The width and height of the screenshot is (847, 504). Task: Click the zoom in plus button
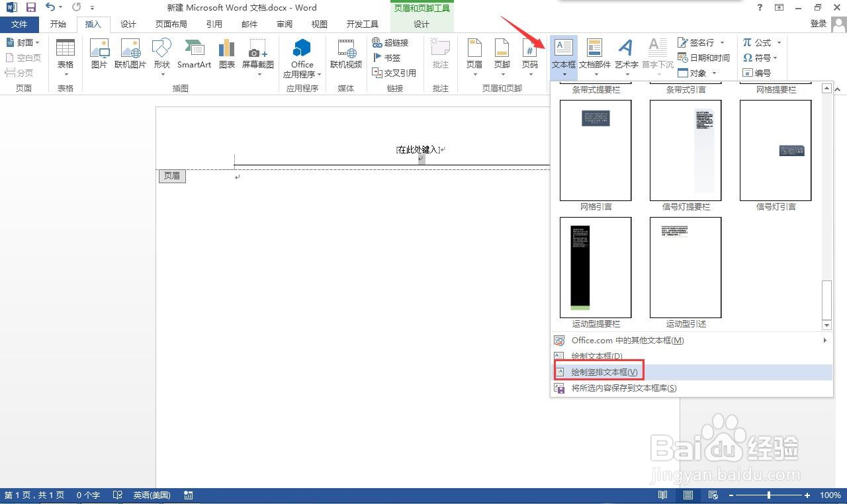[807, 495]
